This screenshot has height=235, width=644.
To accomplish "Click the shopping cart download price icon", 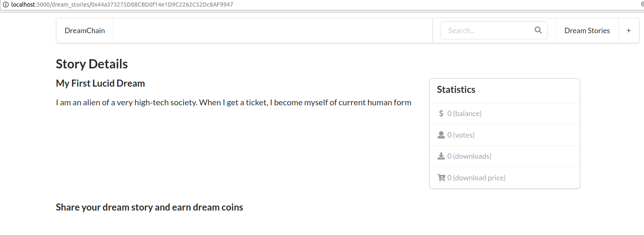I will (x=441, y=178).
